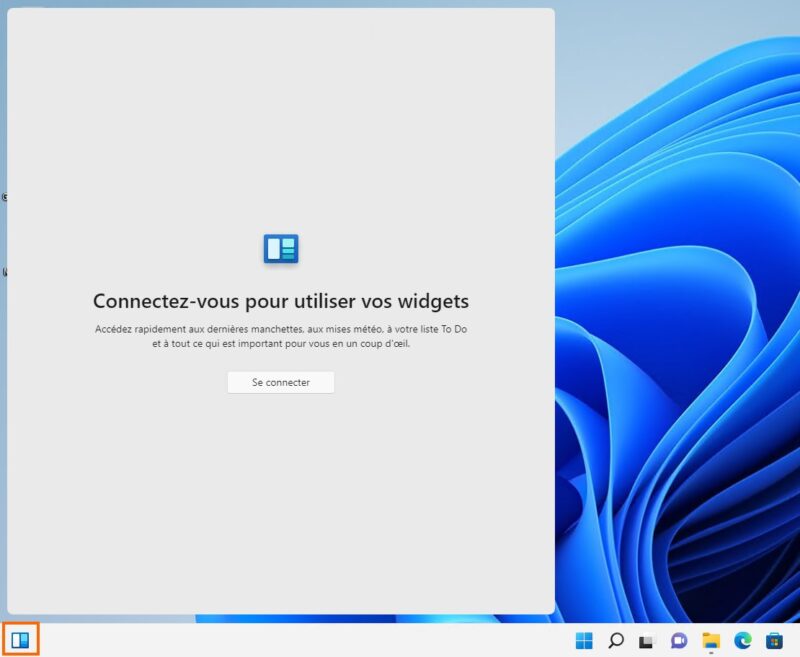
Task: Click the highlighted Widgets icon in the taskbar
Action: 19,641
